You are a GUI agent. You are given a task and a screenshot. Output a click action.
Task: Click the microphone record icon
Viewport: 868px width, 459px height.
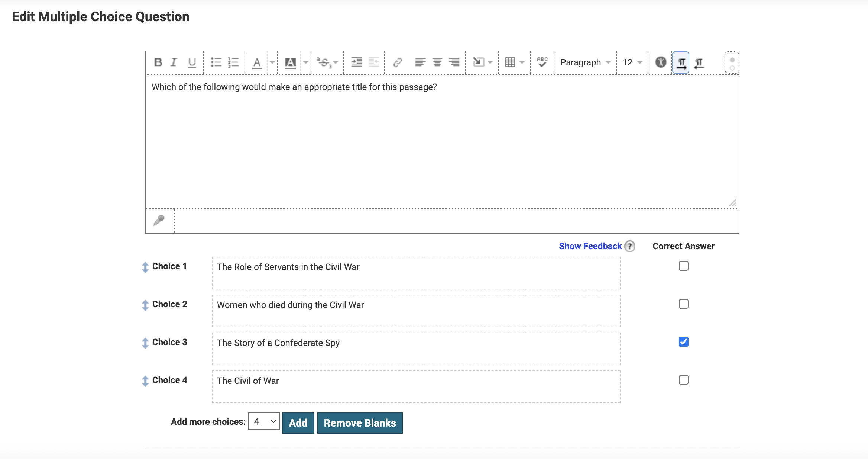coord(159,221)
